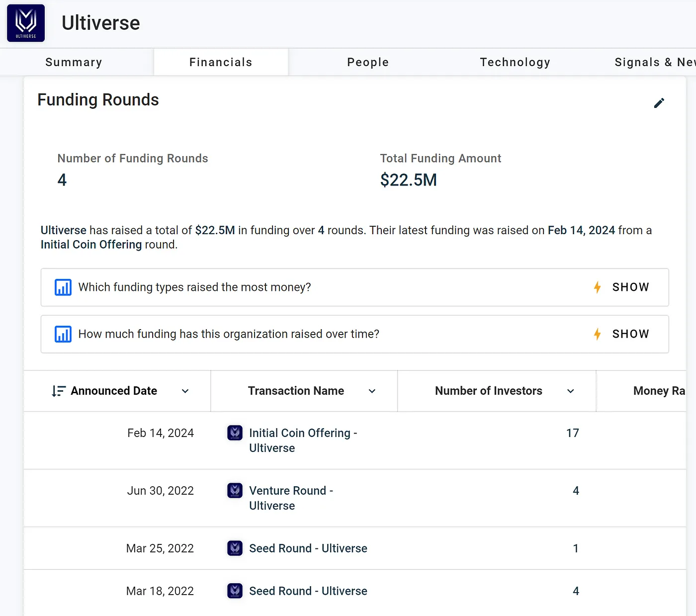Switch to the Signals & News tab
Screen dimensions: 696x616
point(655,62)
